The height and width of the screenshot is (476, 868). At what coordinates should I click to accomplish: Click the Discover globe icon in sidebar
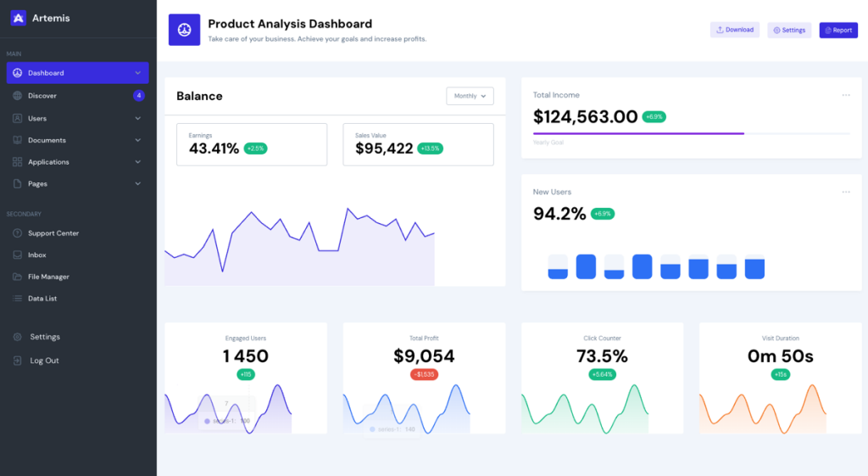click(18, 96)
